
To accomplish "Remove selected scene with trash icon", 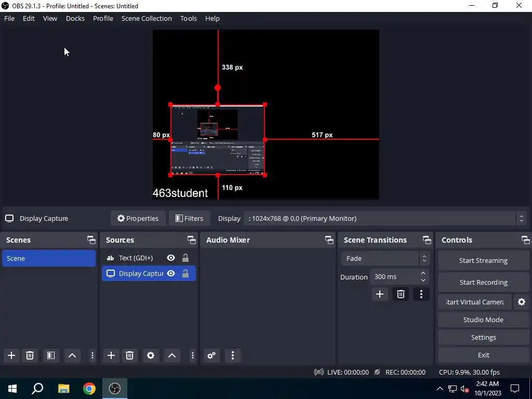I will [30, 355].
